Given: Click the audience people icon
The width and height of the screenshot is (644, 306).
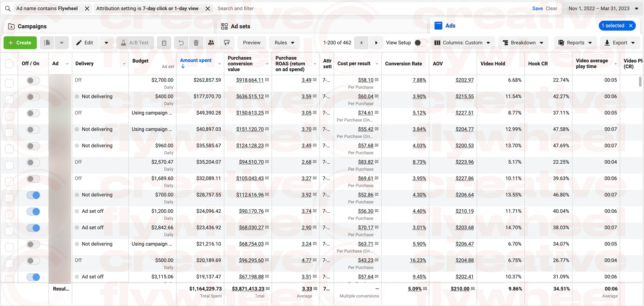Looking at the screenshot, I should tap(211, 43).
